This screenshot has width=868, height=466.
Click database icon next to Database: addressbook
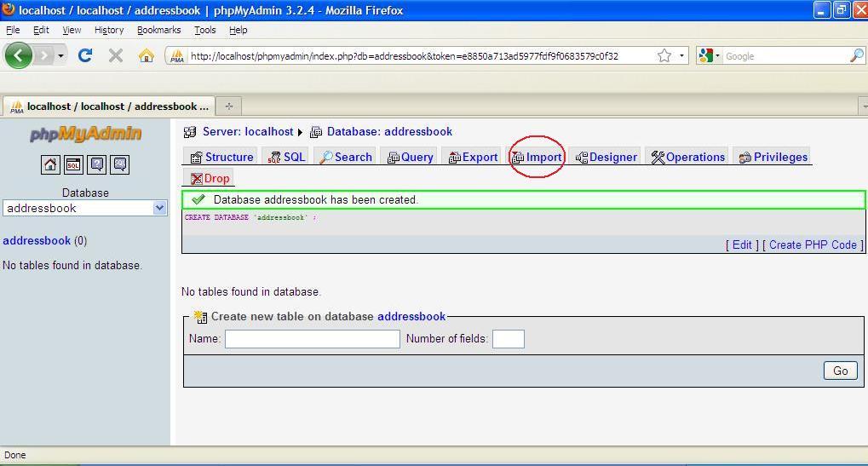tap(315, 132)
